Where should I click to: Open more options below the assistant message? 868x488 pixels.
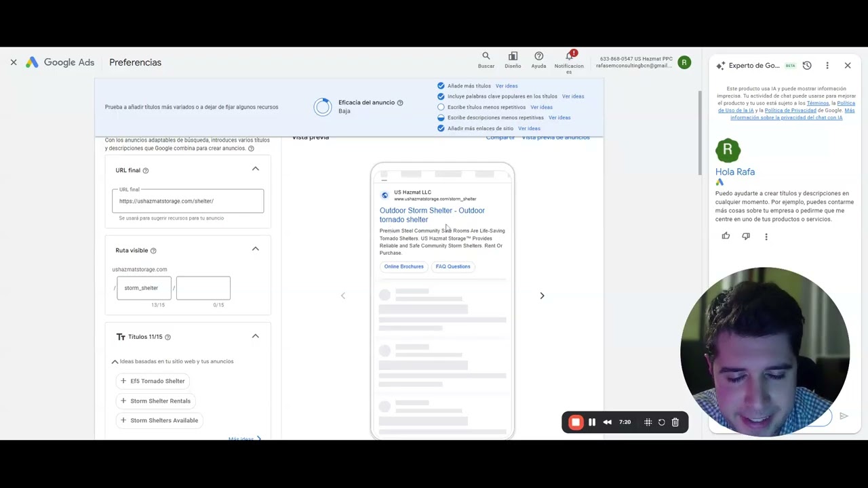(x=766, y=237)
